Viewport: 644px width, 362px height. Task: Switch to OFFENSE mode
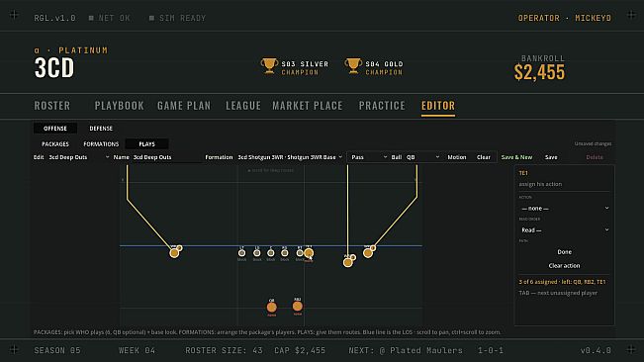[x=55, y=129]
